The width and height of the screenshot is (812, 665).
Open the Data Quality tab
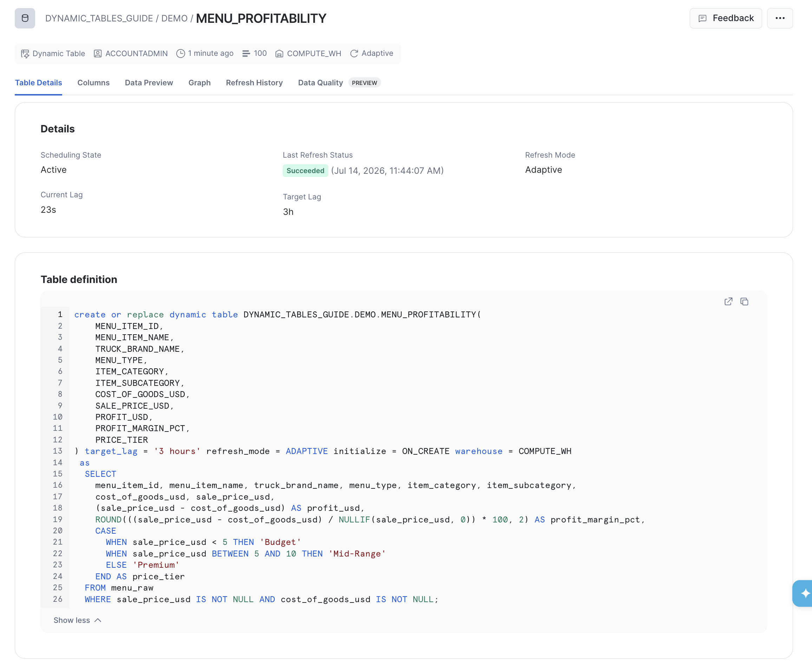320,83
